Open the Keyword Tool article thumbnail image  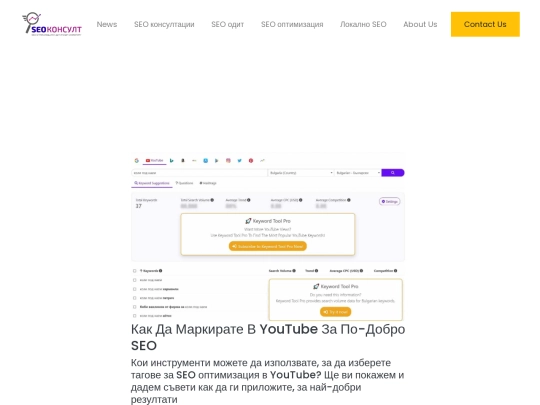[268, 237]
